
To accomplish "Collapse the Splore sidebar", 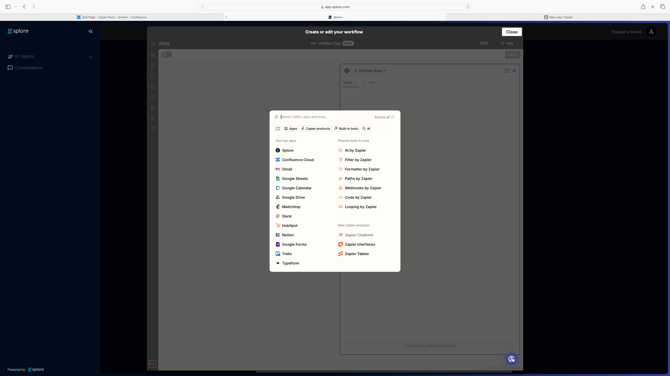I will click(91, 31).
